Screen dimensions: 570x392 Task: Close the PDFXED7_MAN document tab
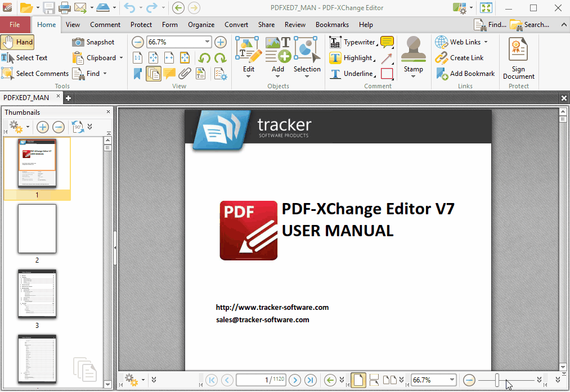(x=58, y=96)
